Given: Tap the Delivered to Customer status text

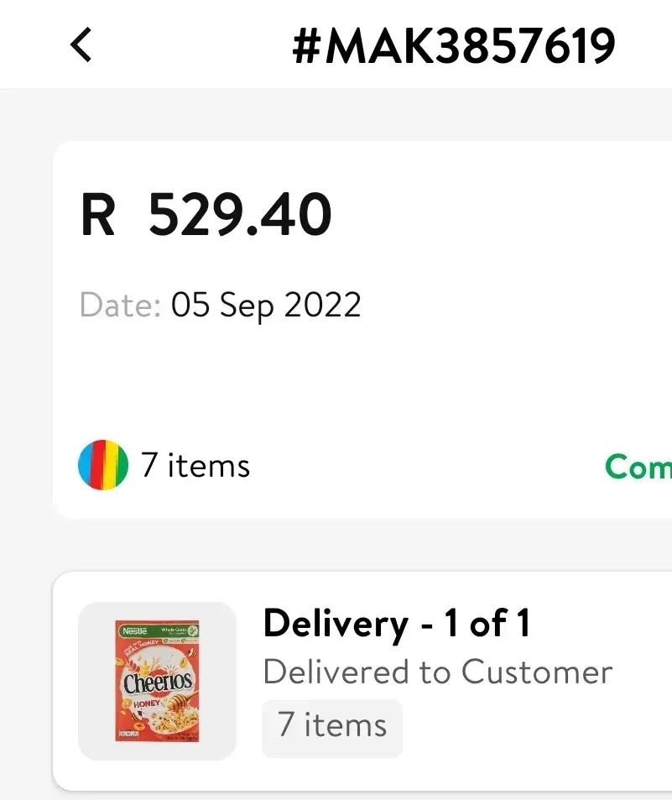Looking at the screenshot, I should coord(437,672).
